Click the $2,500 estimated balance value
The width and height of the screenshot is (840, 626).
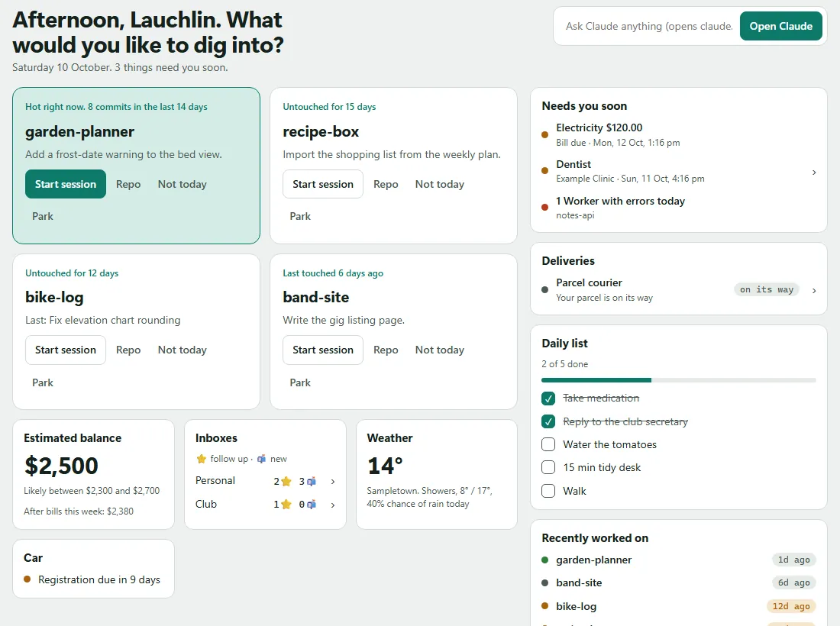tap(62, 466)
